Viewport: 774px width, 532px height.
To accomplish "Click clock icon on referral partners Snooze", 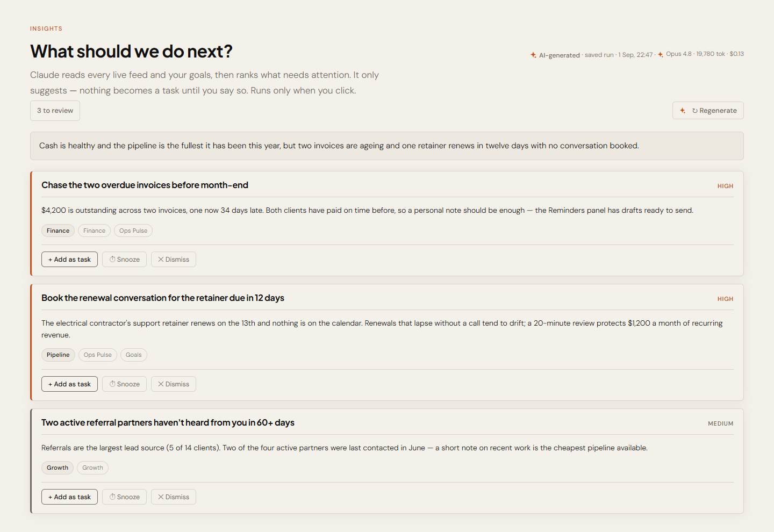I will pyautogui.click(x=113, y=497).
